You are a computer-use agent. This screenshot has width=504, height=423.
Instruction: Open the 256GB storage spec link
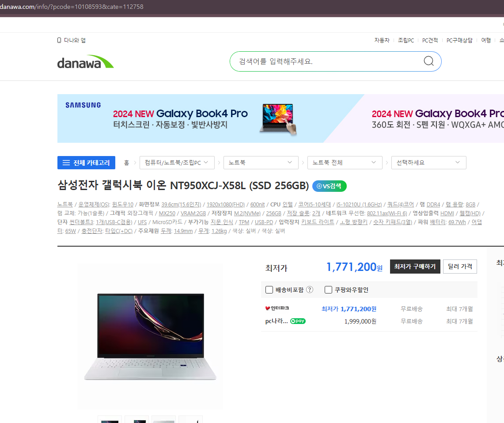(x=273, y=213)
